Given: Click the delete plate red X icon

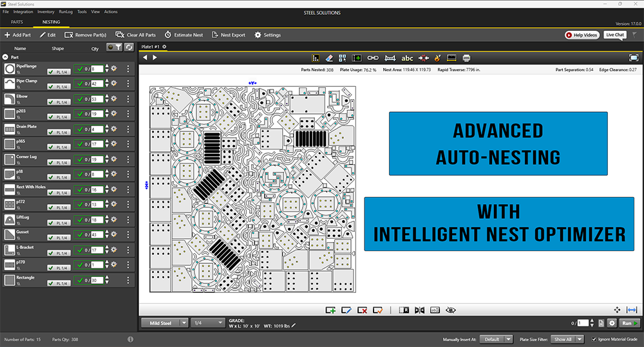Looking at the screenshot, I should pyautogui.click(x=362, y=310).
